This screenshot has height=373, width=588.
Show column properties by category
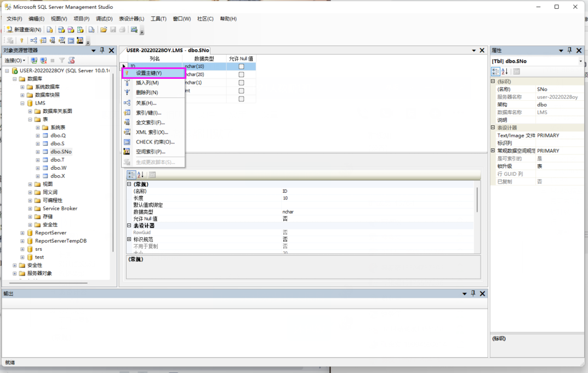[x=132, y=175]
